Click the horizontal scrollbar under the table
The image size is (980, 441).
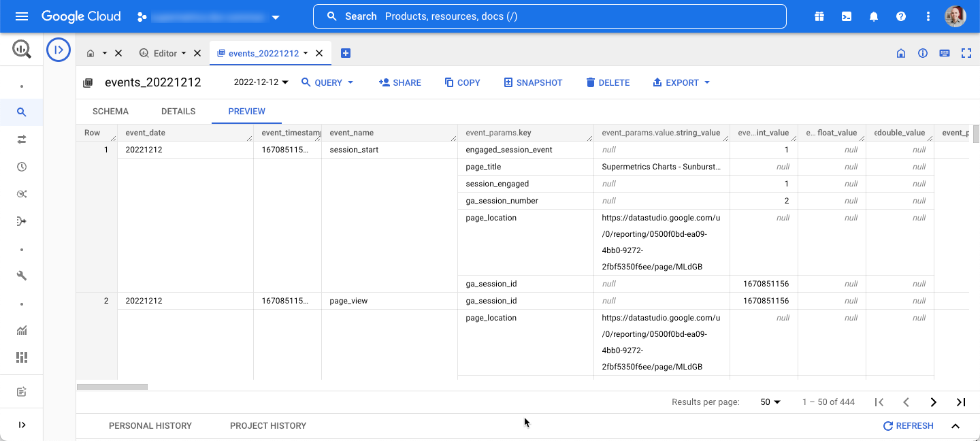coord(112,387)
